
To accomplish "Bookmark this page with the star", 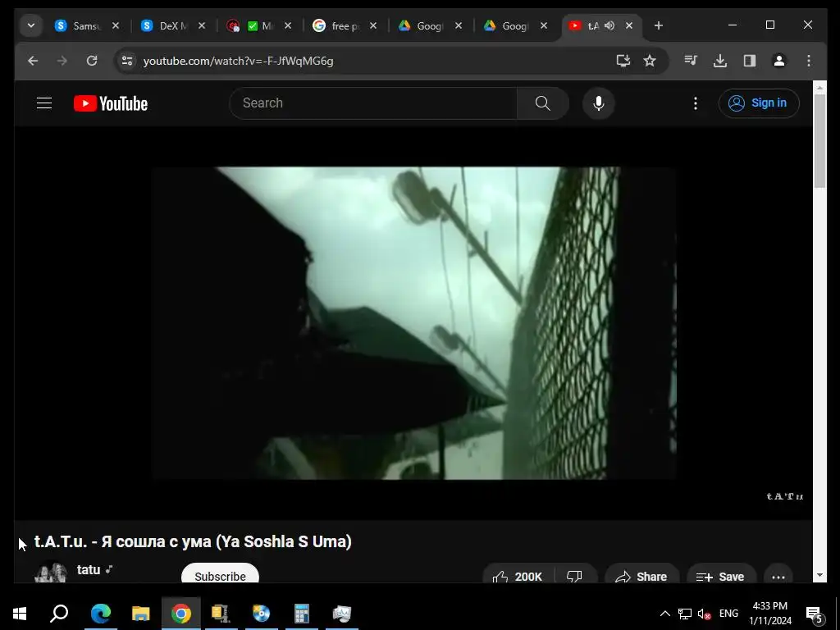I will 650,61.
